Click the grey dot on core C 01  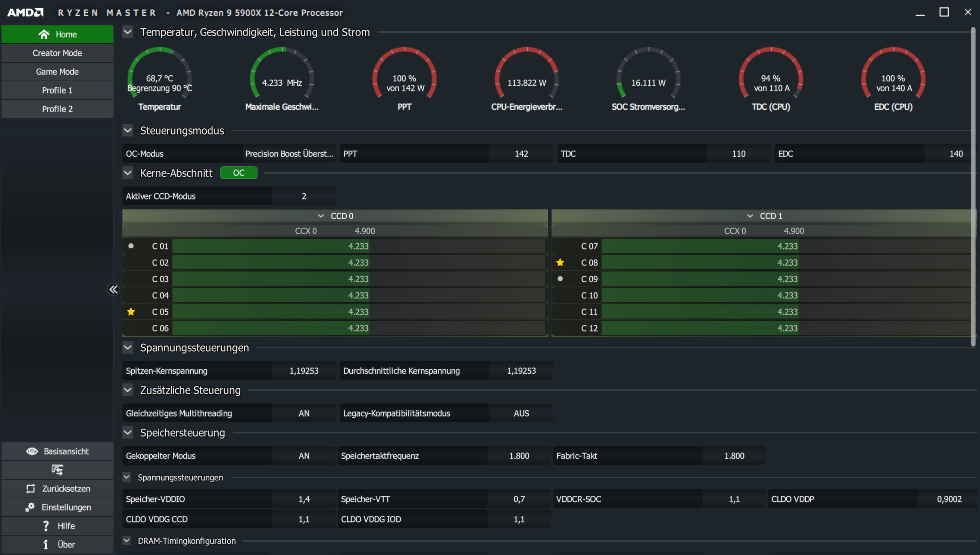[x=131, y=246]
